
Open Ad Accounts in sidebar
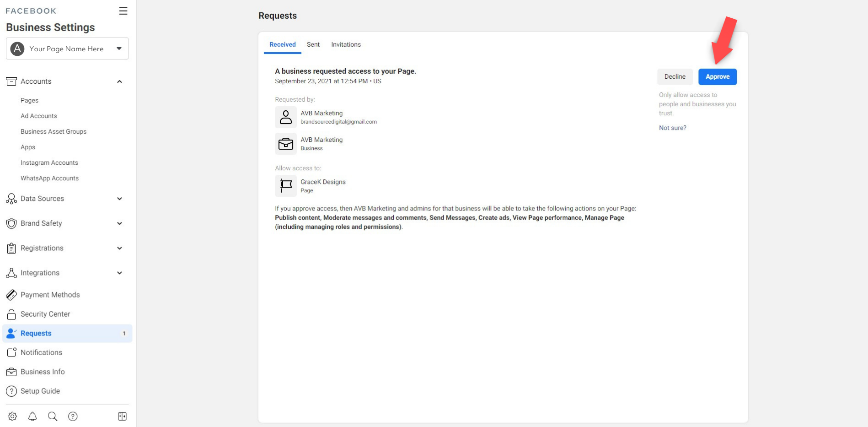[39, 116]
